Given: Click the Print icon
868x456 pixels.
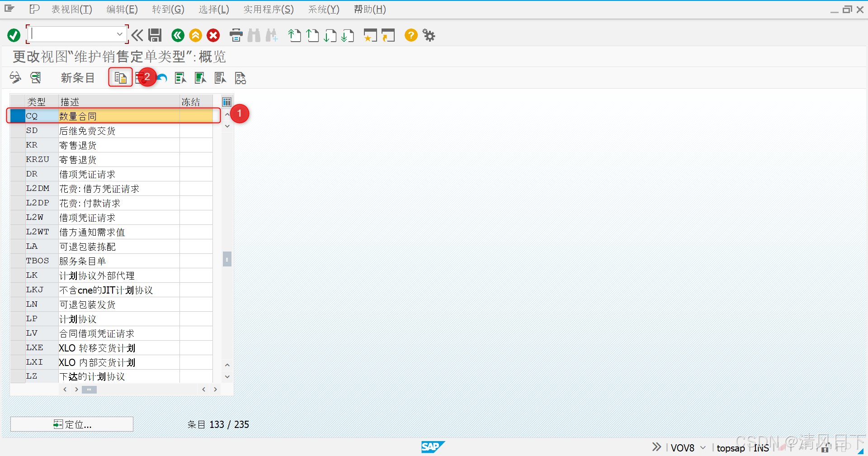Looking at the screenshot, I should point(236,35).
